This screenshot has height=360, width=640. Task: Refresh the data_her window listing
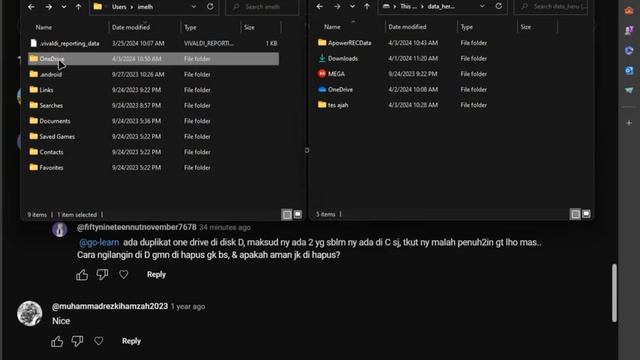pyautogui.click(x=499, y=6)
